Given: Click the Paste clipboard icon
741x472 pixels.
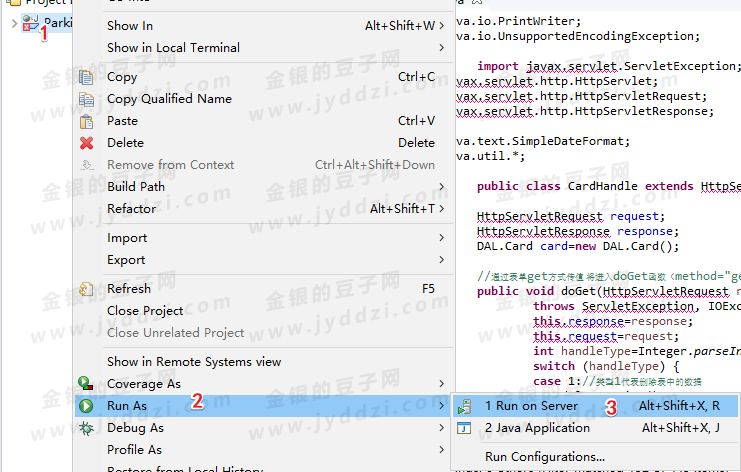Looking at the screenshot, I should [x=86, y=121].
